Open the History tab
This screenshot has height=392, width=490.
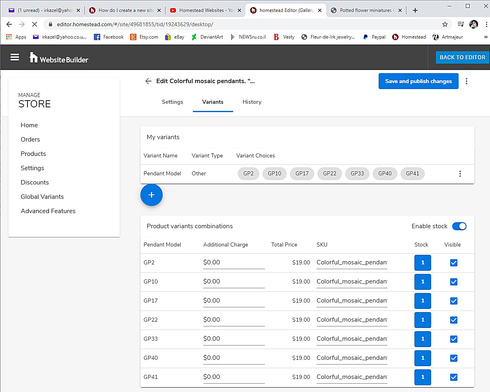point(252,102)
